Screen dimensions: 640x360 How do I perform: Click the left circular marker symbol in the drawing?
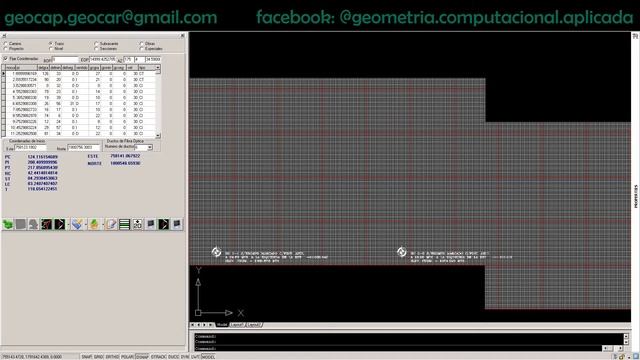click(x=216, y=252)
